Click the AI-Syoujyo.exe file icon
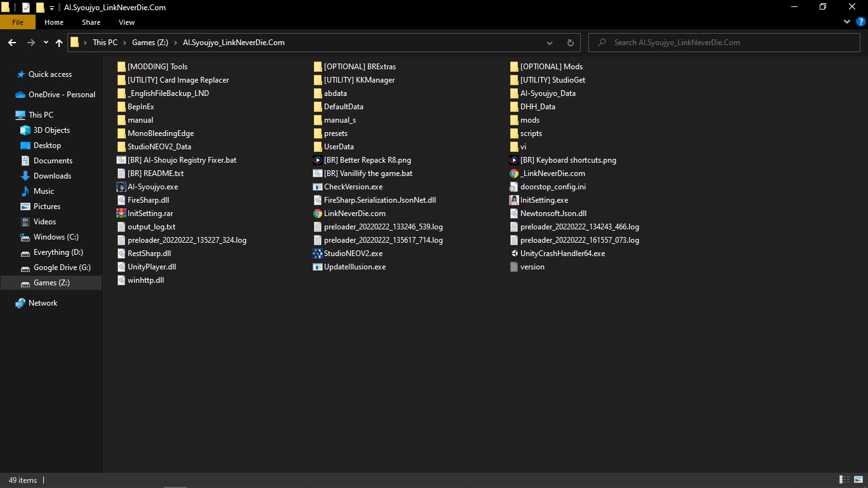 coord(121,187)
